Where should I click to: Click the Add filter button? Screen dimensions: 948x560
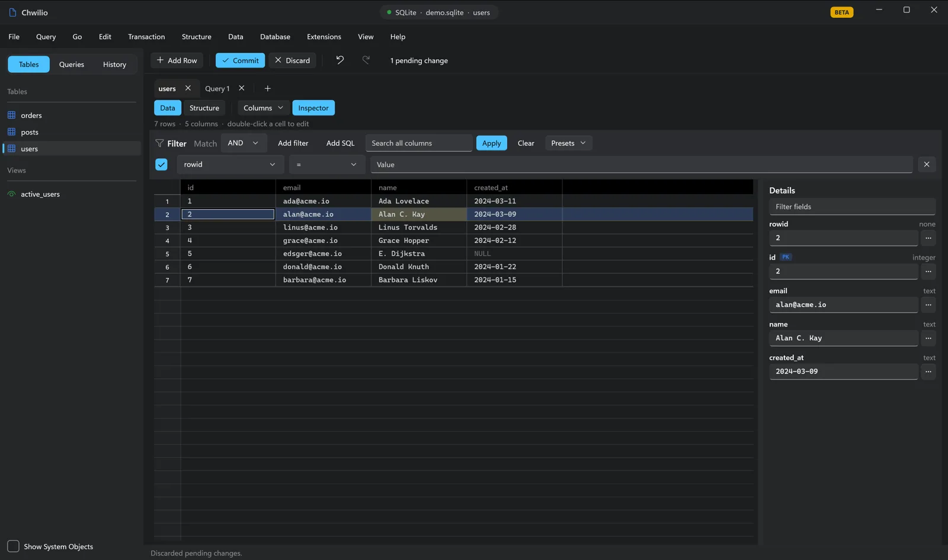[x=293, y=143]
